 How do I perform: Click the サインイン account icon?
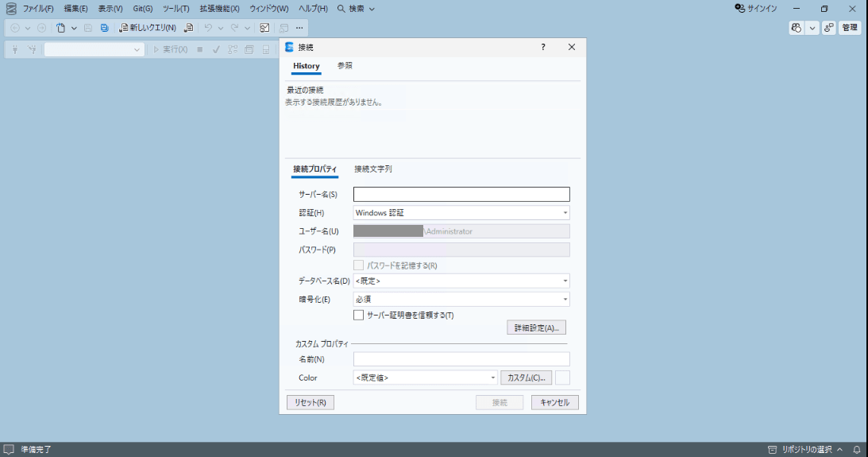[739, 8]
